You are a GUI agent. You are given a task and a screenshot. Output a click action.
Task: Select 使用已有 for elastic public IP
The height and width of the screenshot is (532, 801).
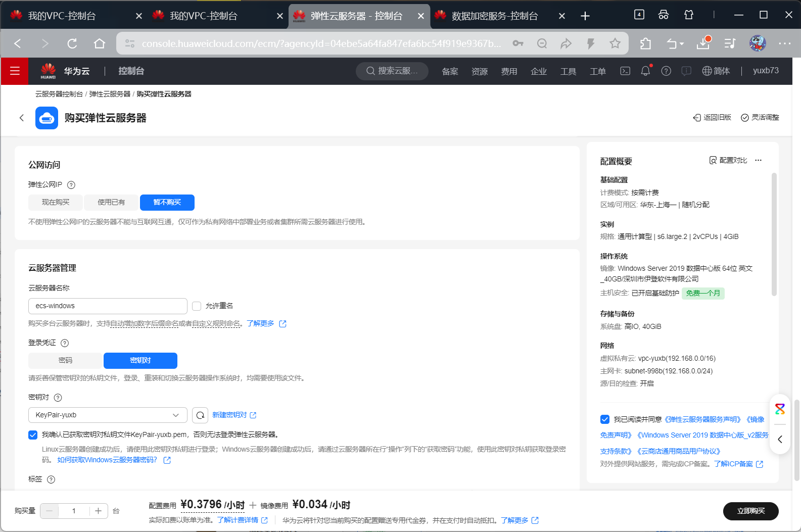111,203
